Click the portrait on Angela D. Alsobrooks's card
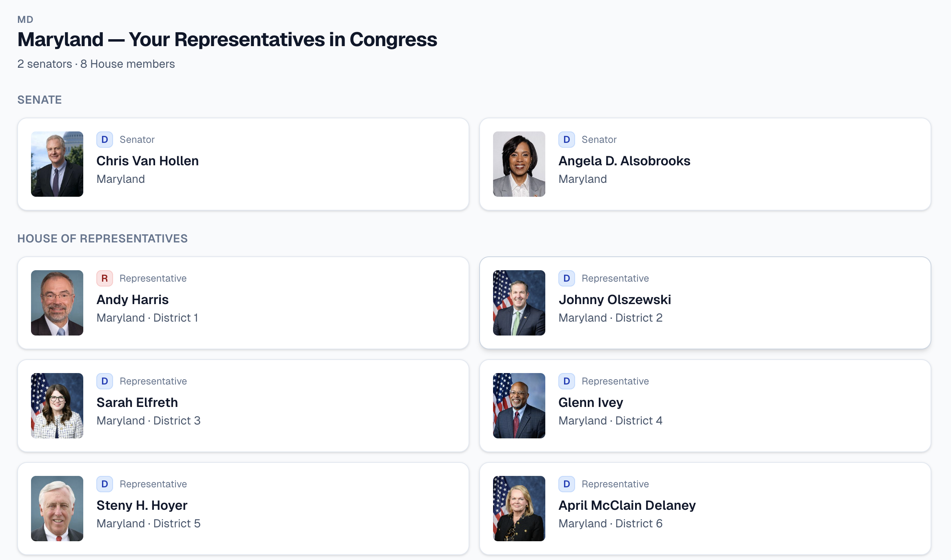This screenshot has width=951, height=560. [519, 164]
